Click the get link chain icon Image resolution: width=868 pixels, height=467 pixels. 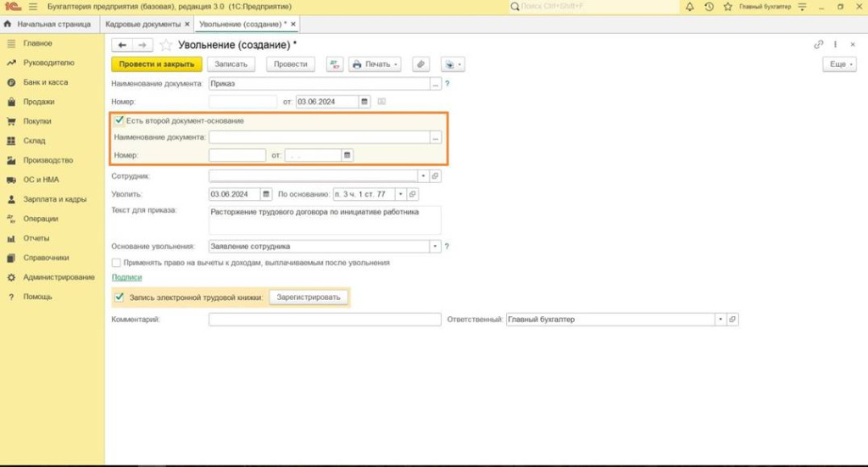(818, 44)
